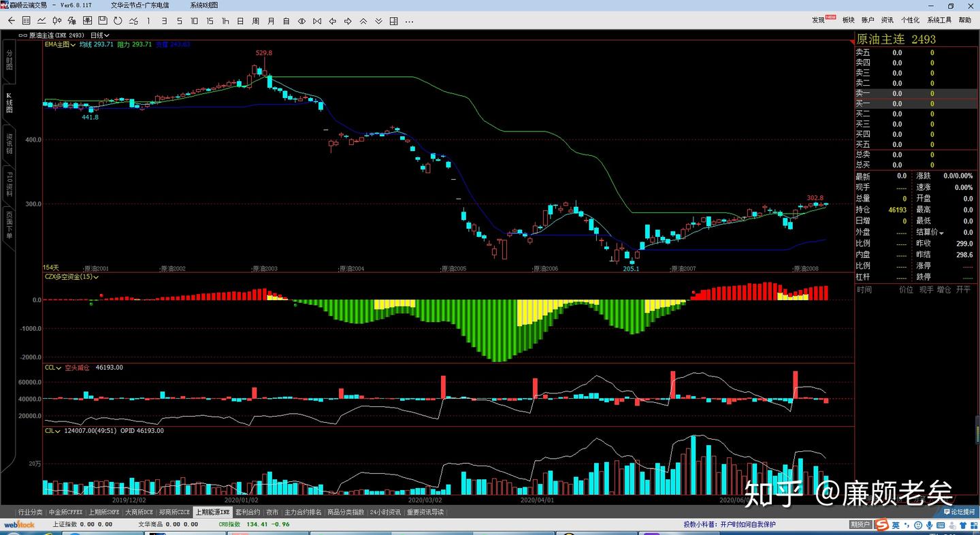Image resolution: width=980 pixels, height=535 pixels.
Task: Open the 系统工具 menu
Action: click(x=939, y=20)
